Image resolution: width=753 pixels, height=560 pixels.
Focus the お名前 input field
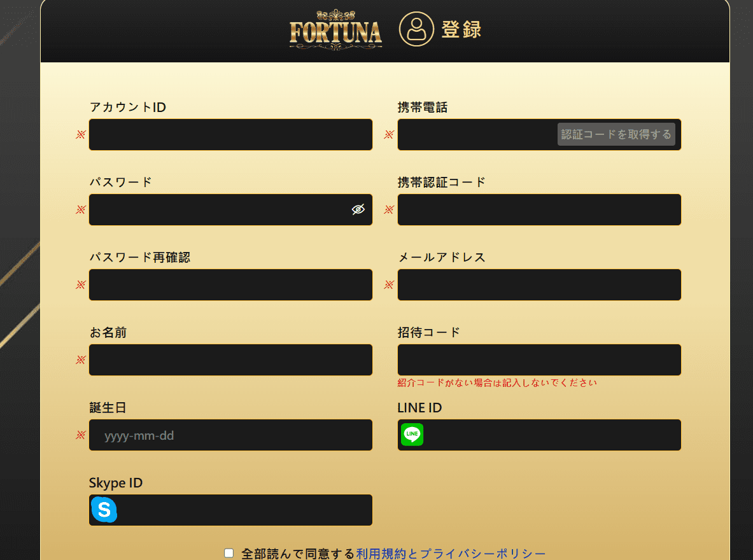[x=230, y=360]
